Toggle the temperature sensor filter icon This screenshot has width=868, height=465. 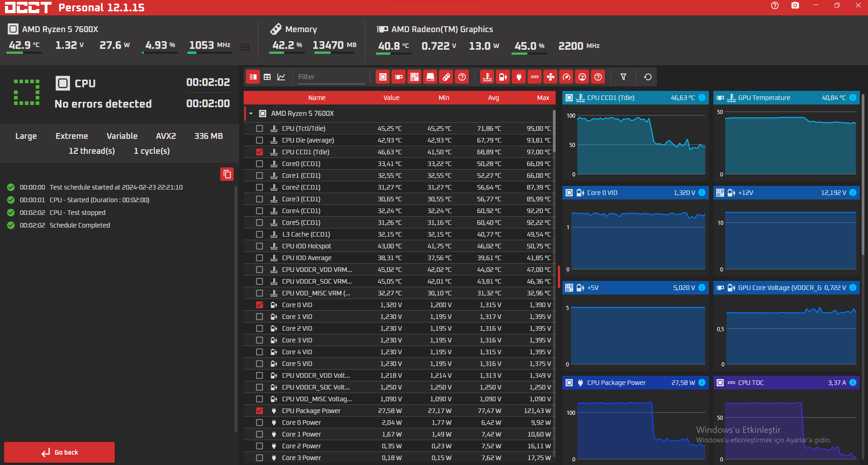487,77
